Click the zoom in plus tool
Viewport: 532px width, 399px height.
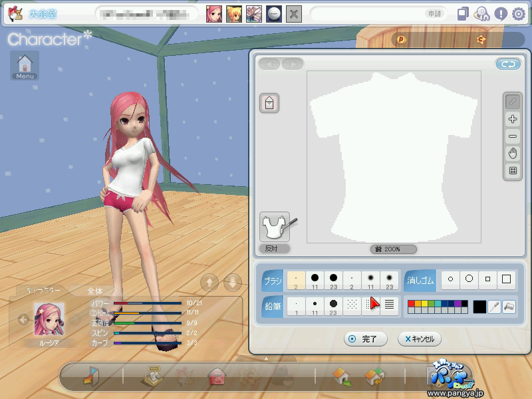513,119
